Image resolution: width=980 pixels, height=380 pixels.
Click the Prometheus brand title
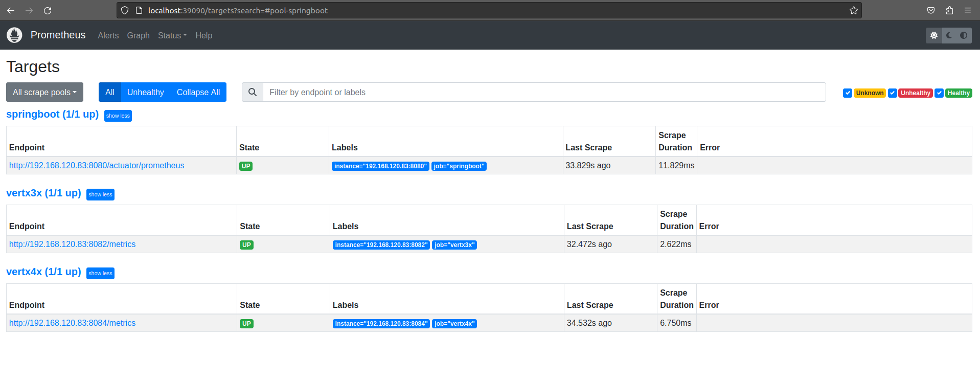click(x=58, y=35)
